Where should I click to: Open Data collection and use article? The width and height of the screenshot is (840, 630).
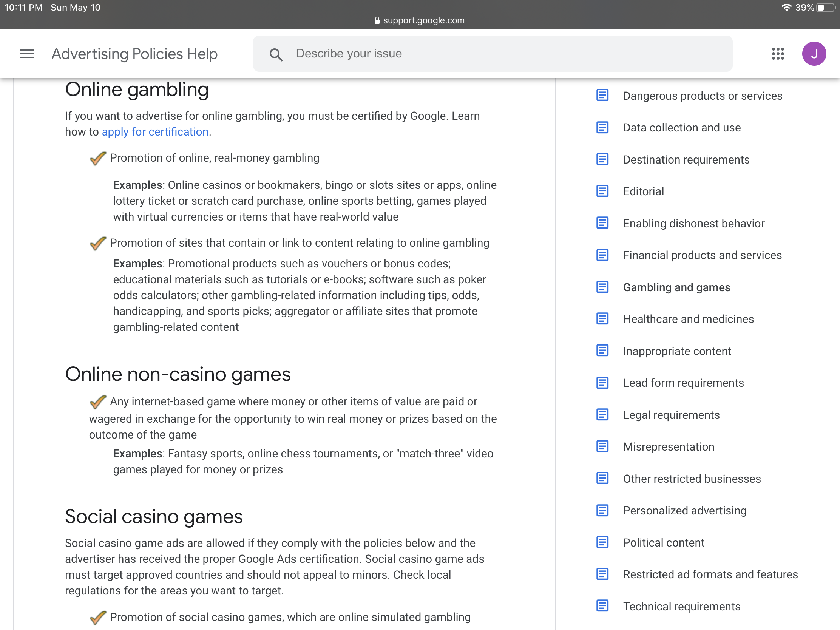[x=682, y=128]
